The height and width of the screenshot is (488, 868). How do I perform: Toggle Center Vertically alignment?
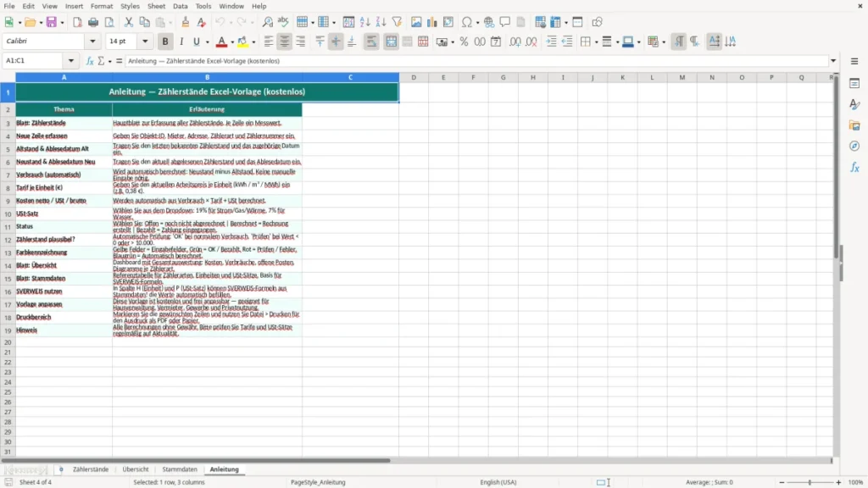tap(336, 42)
